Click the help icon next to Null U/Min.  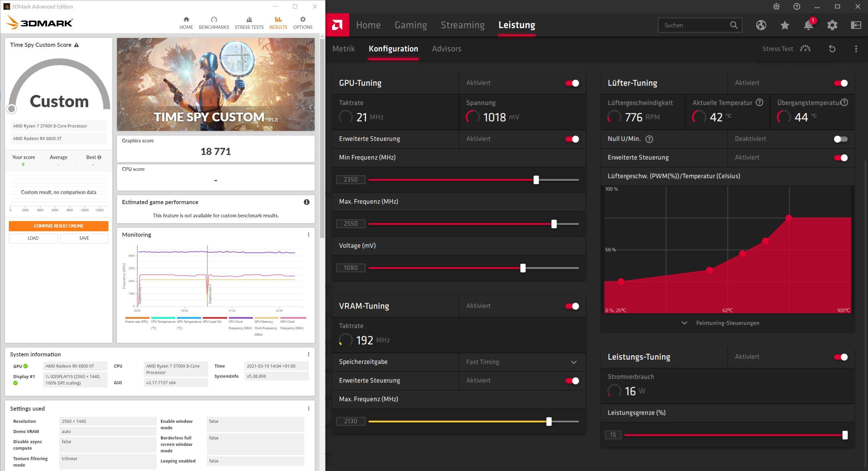(649, 139)
